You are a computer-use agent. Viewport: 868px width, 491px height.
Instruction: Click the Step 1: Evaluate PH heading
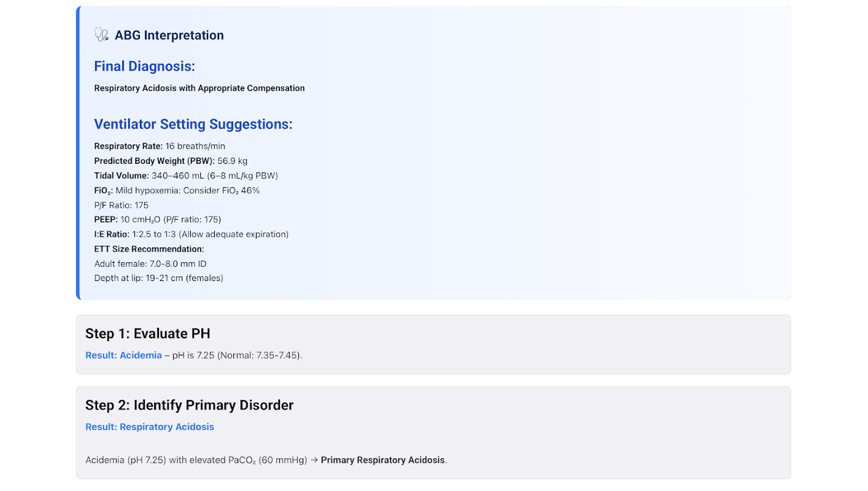point(148,334)
